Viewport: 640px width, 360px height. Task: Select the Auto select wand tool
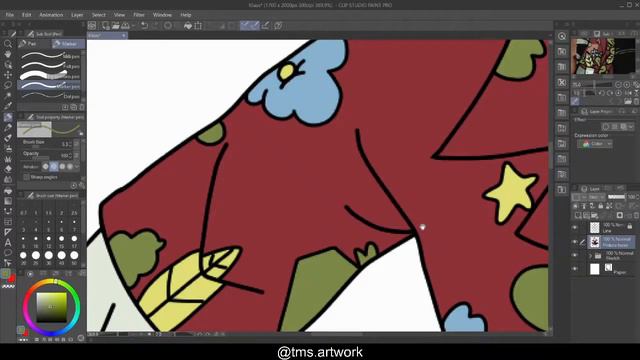pos(7,96)
